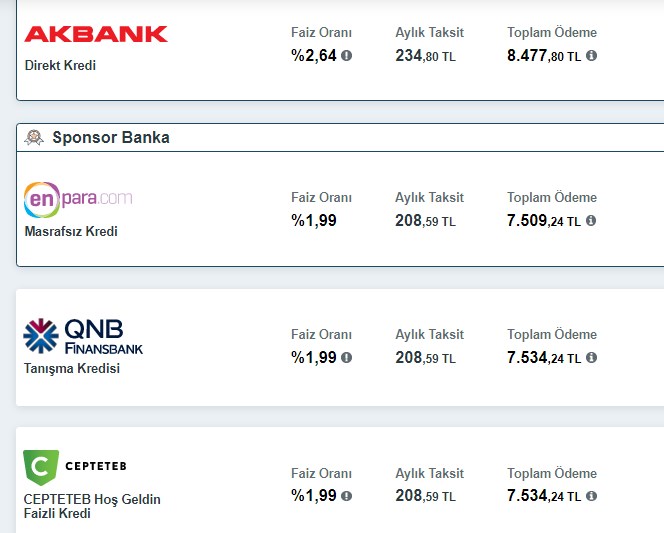
Task: Open the enpara.com logo
Action: click(x=78, y=200)
